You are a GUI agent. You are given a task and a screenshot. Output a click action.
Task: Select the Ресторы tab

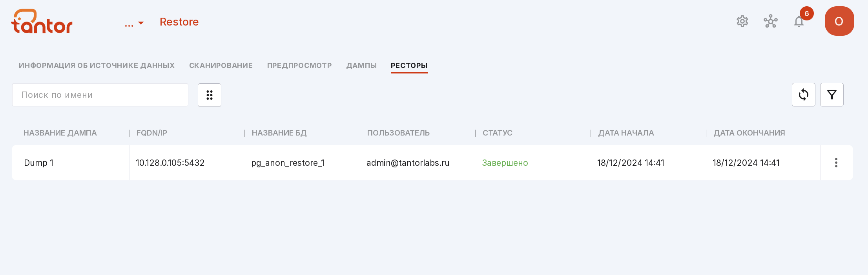coord(409,66)
